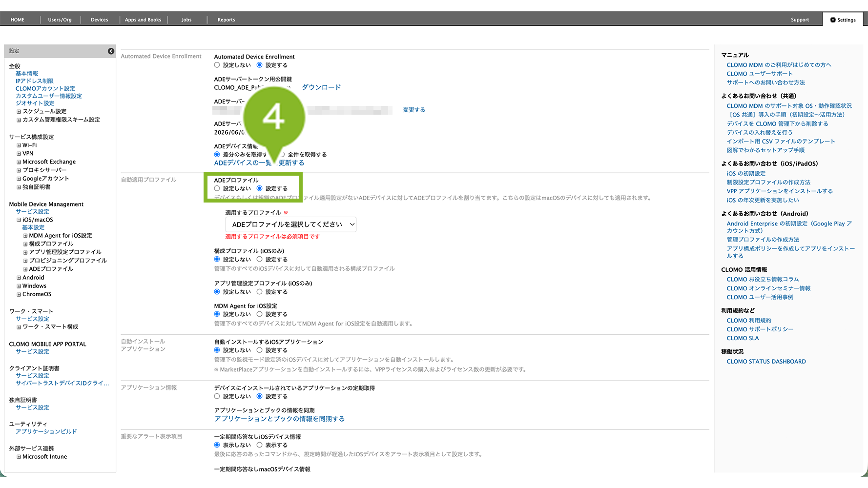Open iOS の初期設定 FAQ link

pos(746,174)
